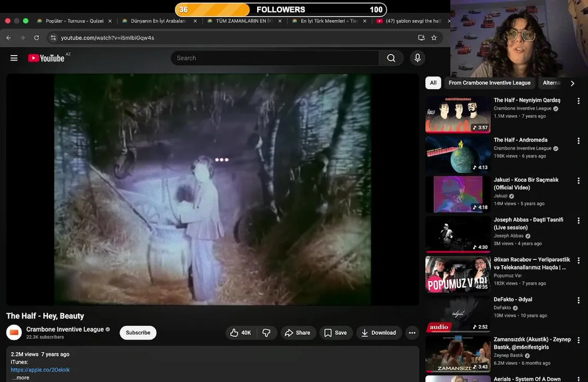This screenshot has width=588, height=382.
Task: Open site information icon in address bar
Action: [x=53, y=38]
